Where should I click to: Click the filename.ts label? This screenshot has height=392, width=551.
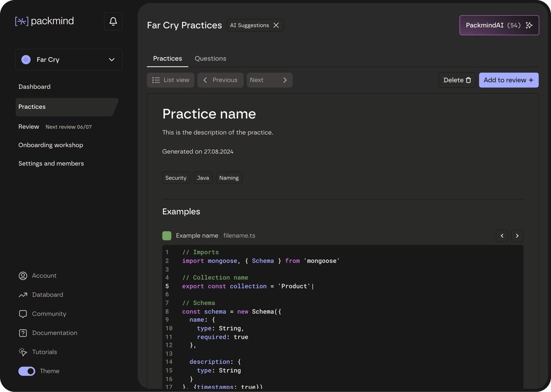pyautogui.click(x=239, y=236)
